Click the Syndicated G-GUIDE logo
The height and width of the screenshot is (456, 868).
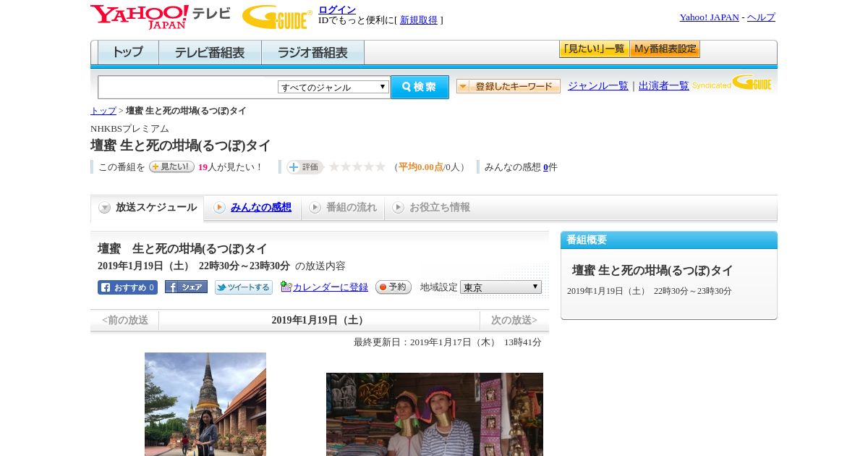click(732, 83)
